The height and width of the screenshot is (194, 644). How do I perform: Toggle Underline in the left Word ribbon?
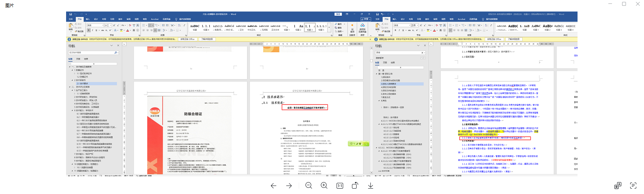[x=97, y=30]
